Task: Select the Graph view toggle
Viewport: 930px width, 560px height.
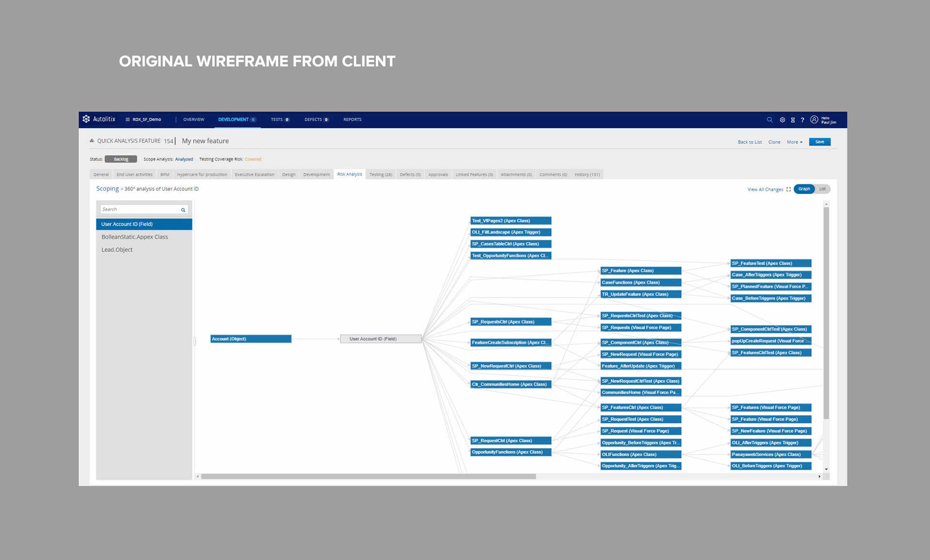Action: pyautogui.click(x=804, y=189)
